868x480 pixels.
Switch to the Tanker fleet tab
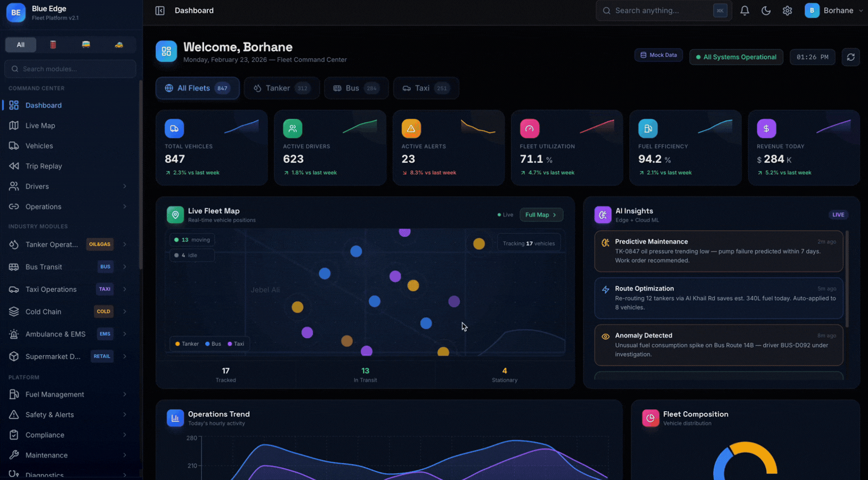click(281, 88)
